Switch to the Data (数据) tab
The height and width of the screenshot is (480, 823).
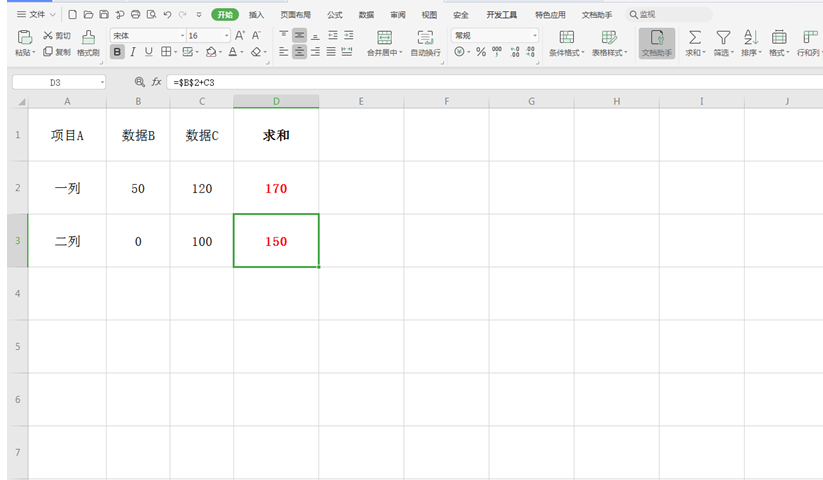coord(366,15)
